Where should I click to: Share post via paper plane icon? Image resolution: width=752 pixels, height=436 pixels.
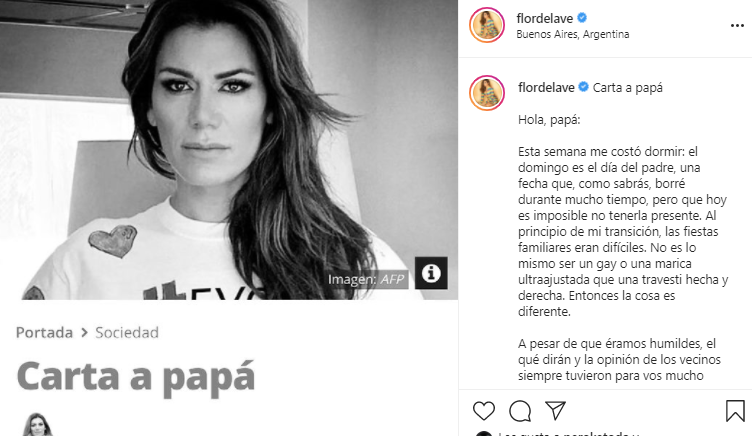(556, 411)
